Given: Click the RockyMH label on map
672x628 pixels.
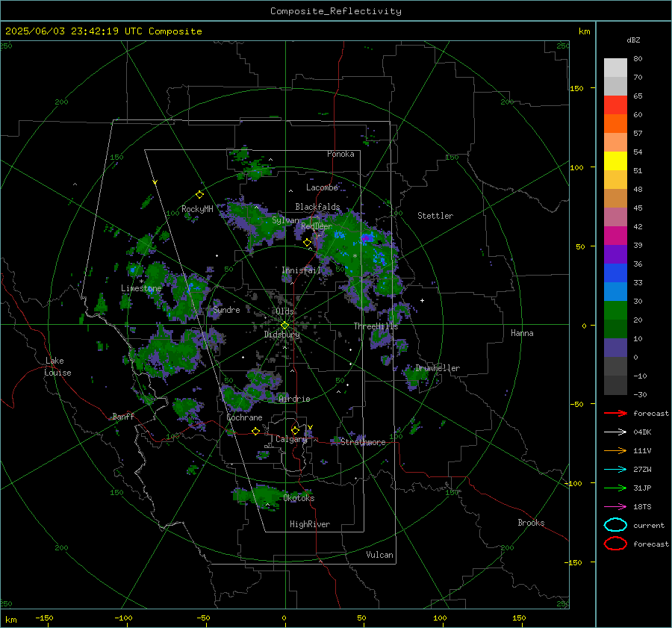Looking at the screenshot, I should [x=197, y=209].
